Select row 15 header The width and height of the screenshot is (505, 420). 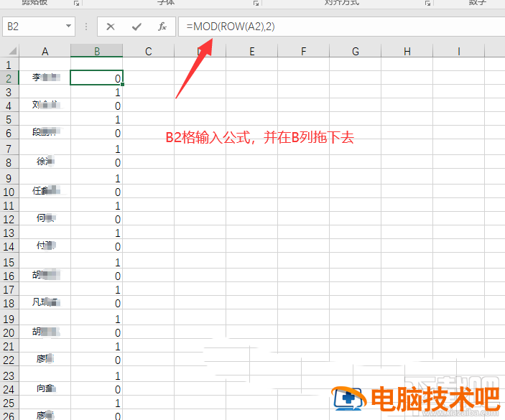[x=9, y=262]
